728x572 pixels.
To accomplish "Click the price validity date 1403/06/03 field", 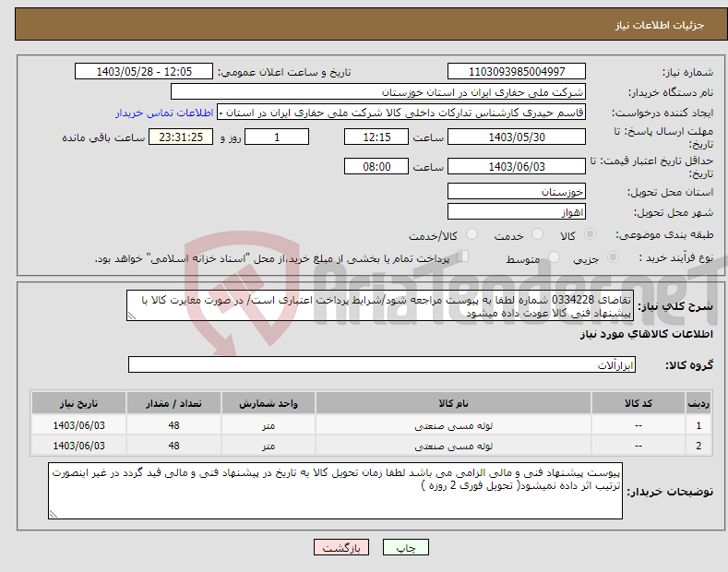I will pos(517,166).
